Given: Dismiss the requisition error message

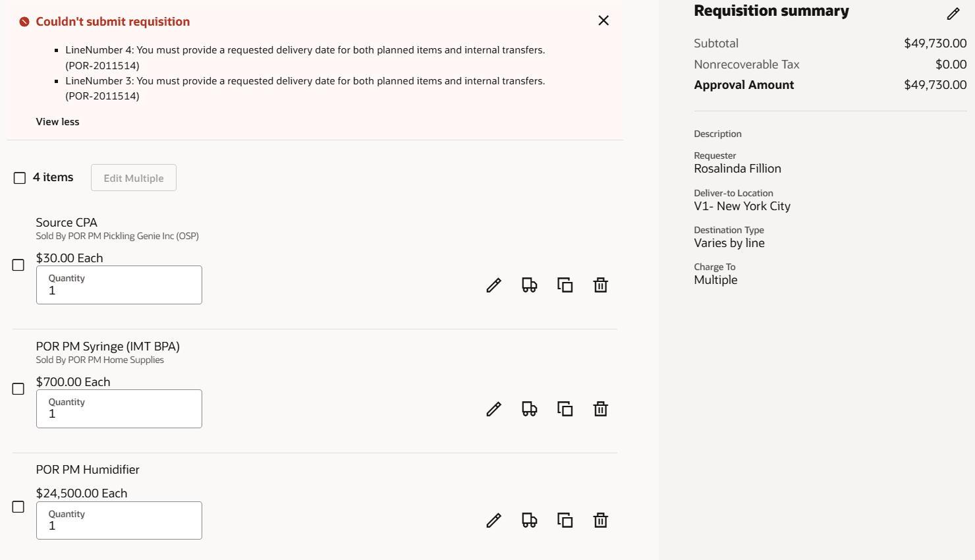Looking at the screenshot, I should (603, 20).
